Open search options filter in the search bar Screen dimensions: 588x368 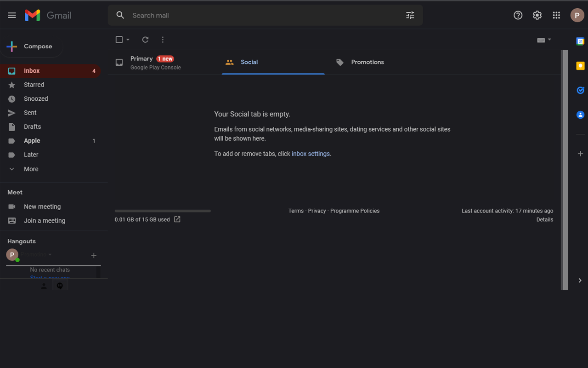pyautogui.click(x=410, y=15)
